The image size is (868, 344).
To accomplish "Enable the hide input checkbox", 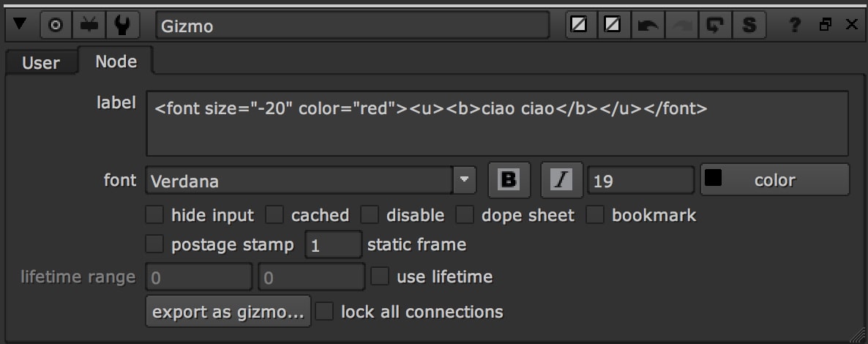I will coord(154,215).
